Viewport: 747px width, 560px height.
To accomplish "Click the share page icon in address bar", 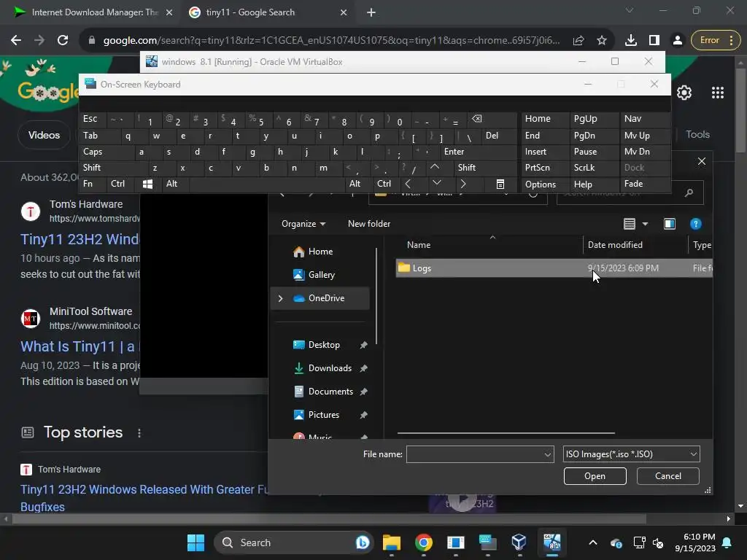I will [578, 41].
